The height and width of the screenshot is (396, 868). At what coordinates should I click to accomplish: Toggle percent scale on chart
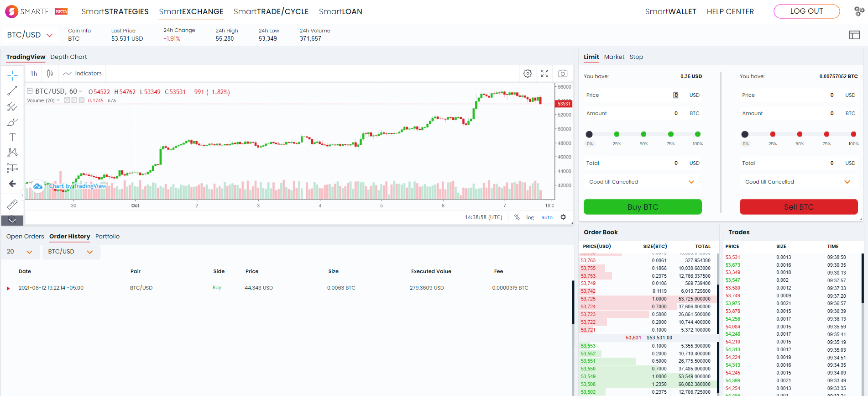pyautogui.click(x=517, y=217)
